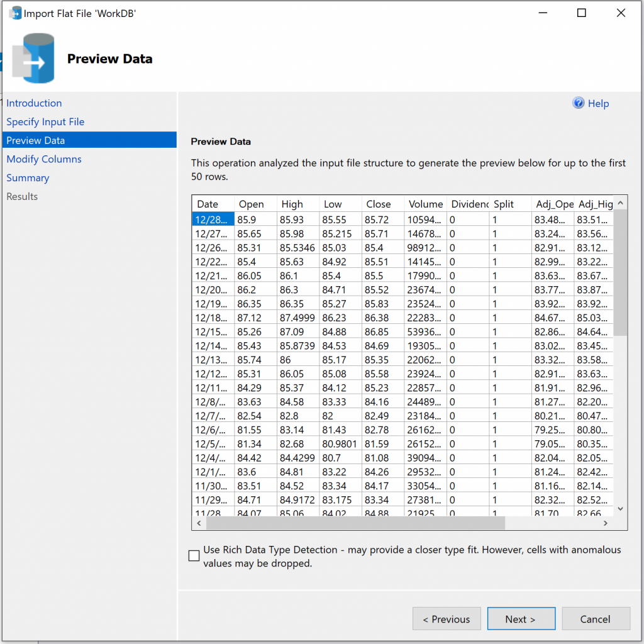Click the Import Flat File title bar icon
This screenshot has height=644, width=644.
pyautogui.click(x=15, y=13)
